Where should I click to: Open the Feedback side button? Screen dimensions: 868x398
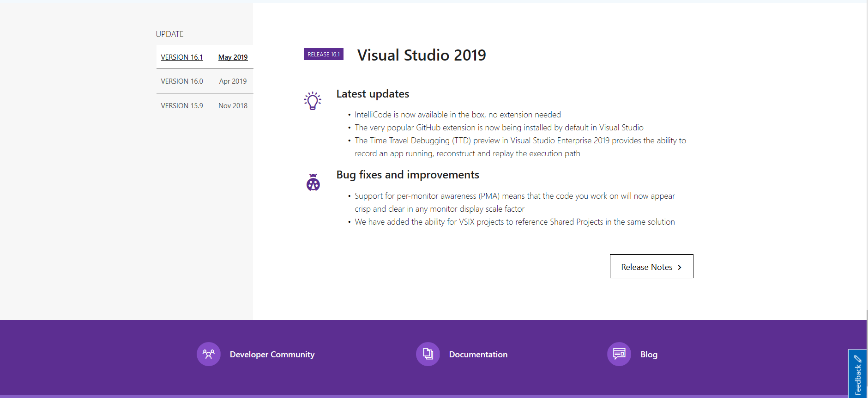tap(857, 374)
